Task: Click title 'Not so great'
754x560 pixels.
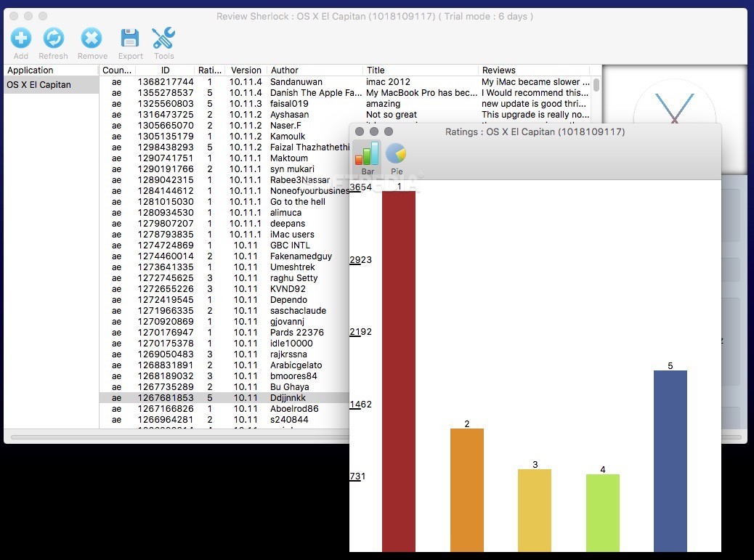Action: point(392,115)
